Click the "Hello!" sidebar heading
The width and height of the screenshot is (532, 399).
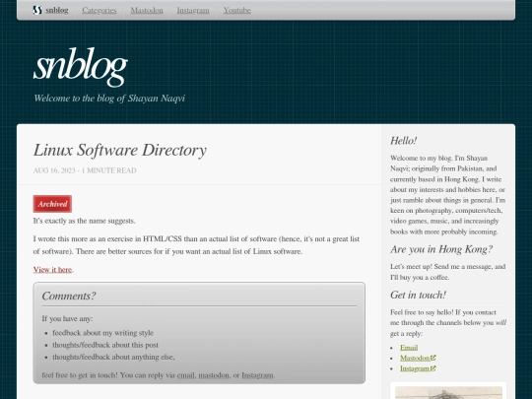[x=403, y=141]
